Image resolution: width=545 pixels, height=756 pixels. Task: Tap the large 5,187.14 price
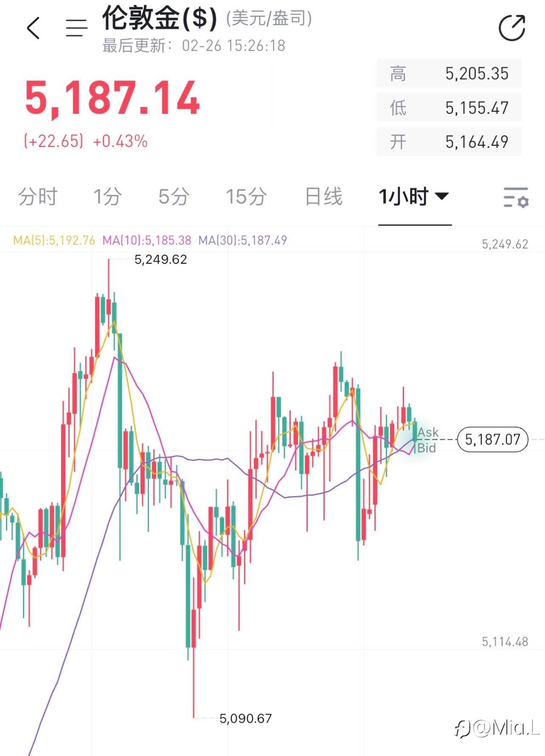coord(112,99)
